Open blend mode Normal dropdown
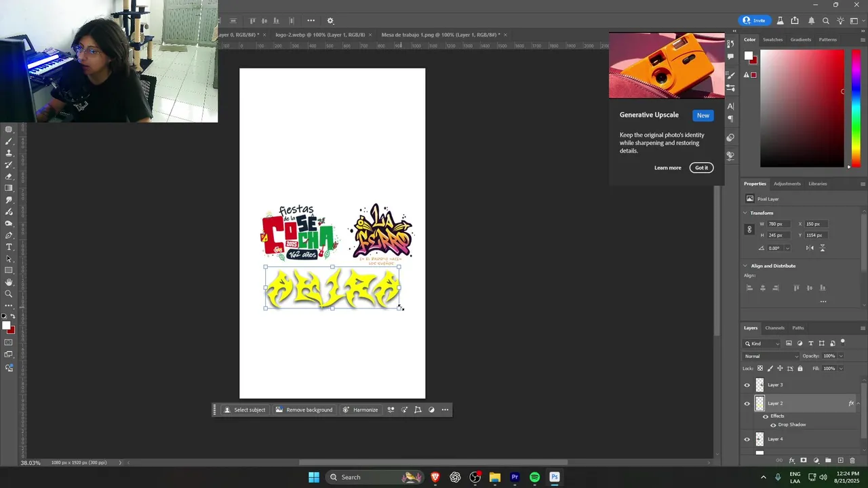 pyautogui.click(x=771, y=356)
